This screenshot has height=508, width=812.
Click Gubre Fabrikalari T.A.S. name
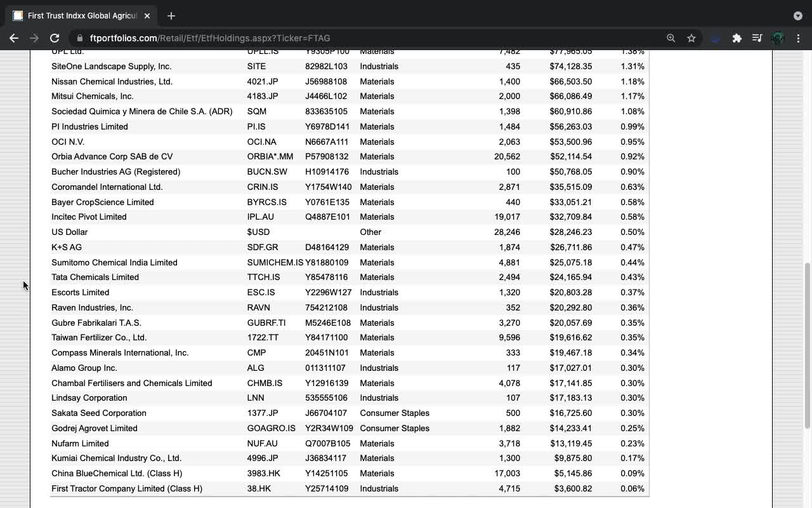96,323
